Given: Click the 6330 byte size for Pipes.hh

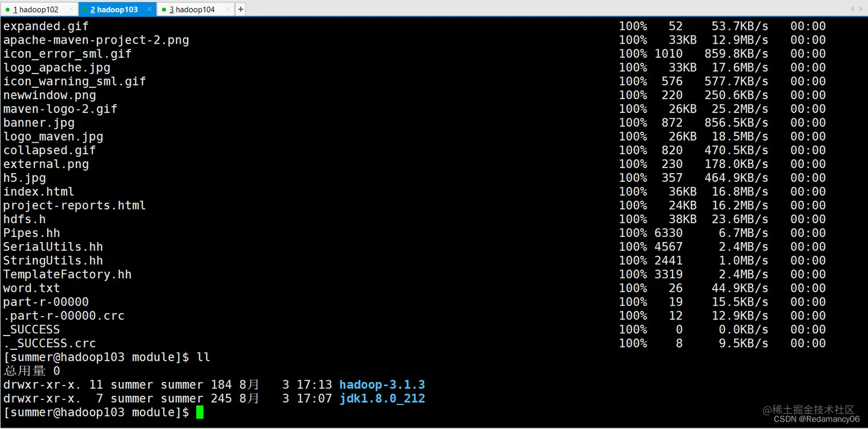Looking at the screenshot, I should pos(668,232).
